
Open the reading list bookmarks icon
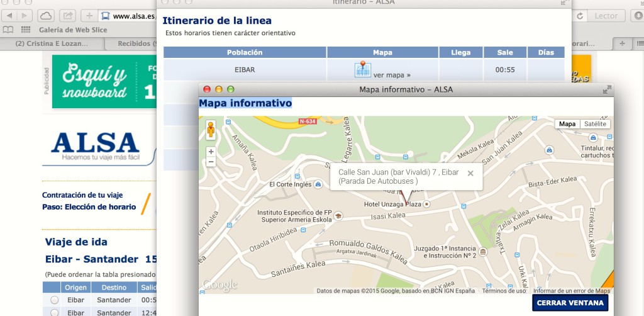8,30
